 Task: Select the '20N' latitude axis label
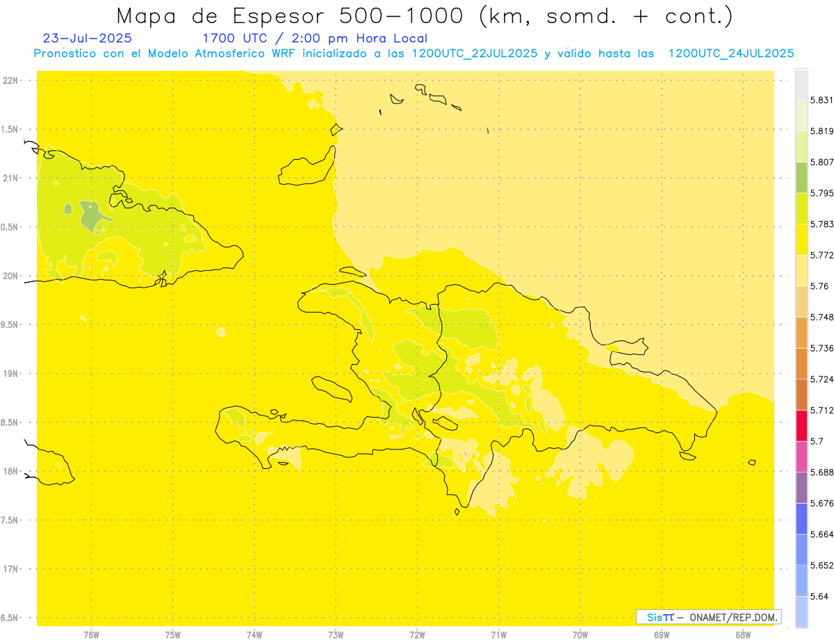pos(10,276)
